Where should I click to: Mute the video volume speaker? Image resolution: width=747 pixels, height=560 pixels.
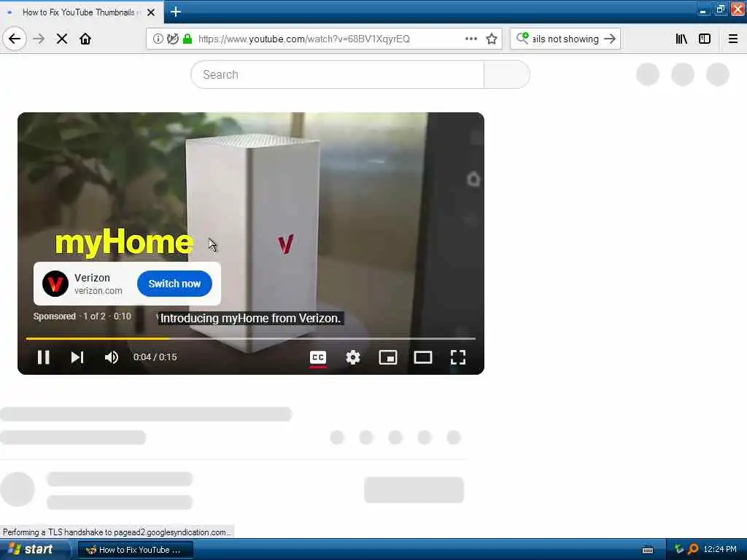[x=112, y=357]
